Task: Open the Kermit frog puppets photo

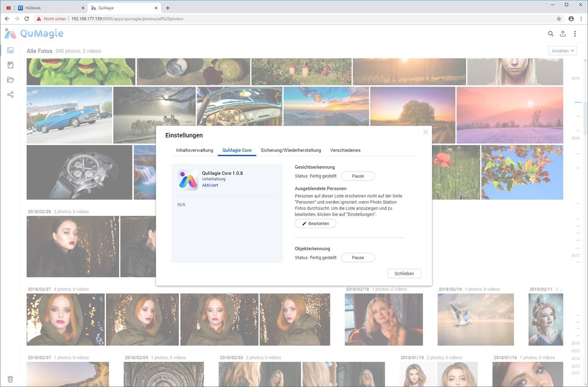Action: pos(81,72)
